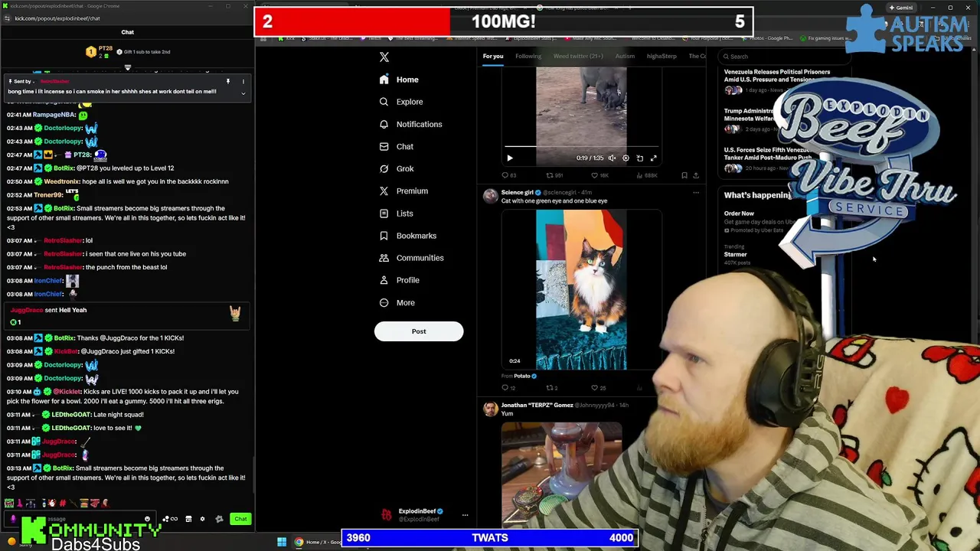Open video settings gear on the elephant video

tap(626, 158)
